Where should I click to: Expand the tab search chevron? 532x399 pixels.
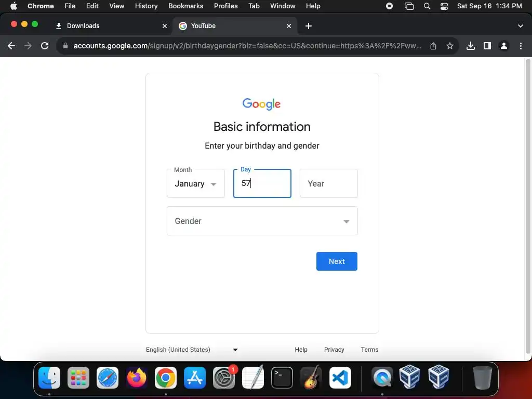521,26
